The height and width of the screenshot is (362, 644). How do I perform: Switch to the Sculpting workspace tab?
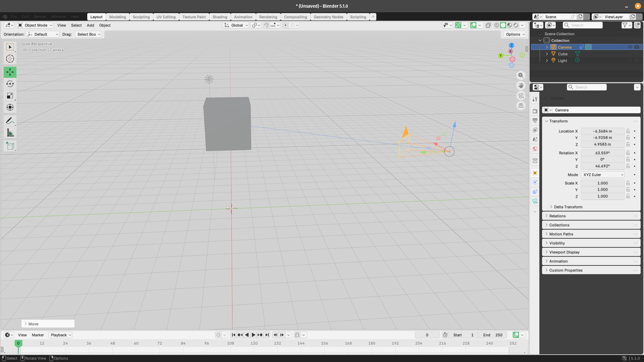click(x=141, y=17)
